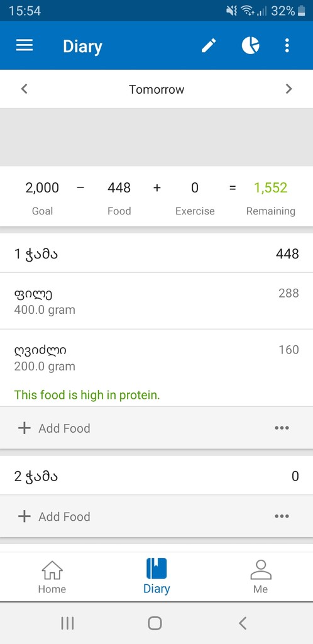
Task: Open more options for 1 ჭამა meal
Action: tap(282, 428)
